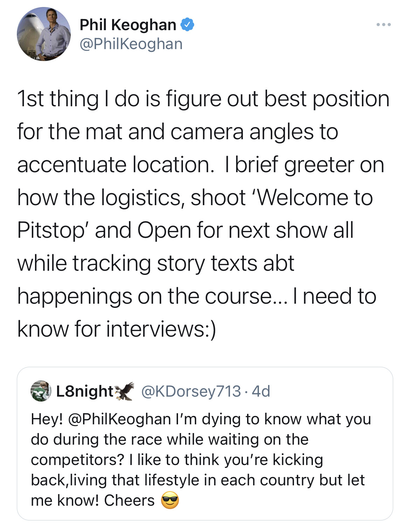
Task: Open the Phil Keoghan display name
Action: [x=128, y=25]
